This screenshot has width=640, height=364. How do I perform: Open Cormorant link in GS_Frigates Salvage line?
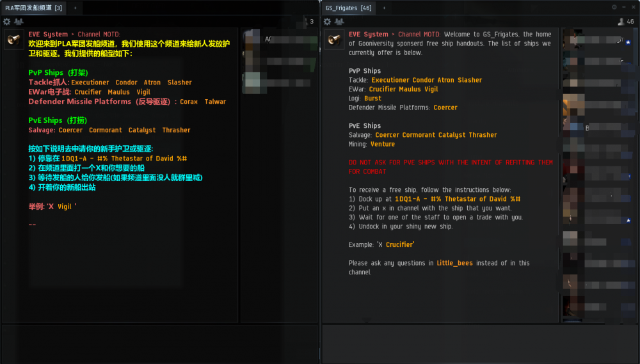pos(419,135)
